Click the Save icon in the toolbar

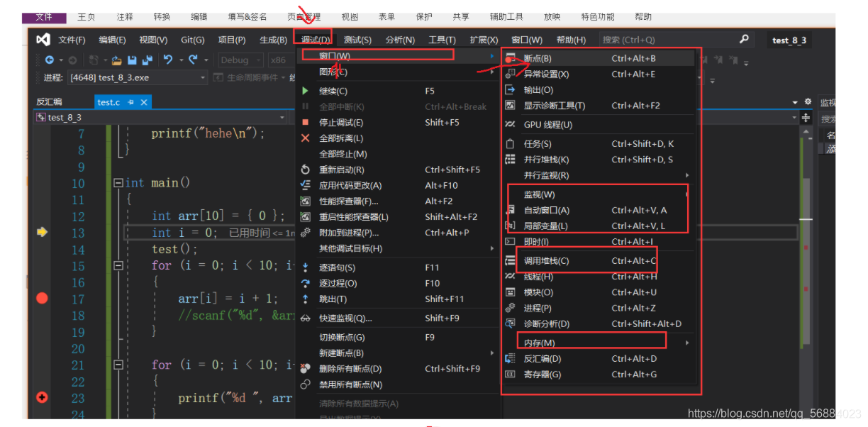(x=131, y=60)
